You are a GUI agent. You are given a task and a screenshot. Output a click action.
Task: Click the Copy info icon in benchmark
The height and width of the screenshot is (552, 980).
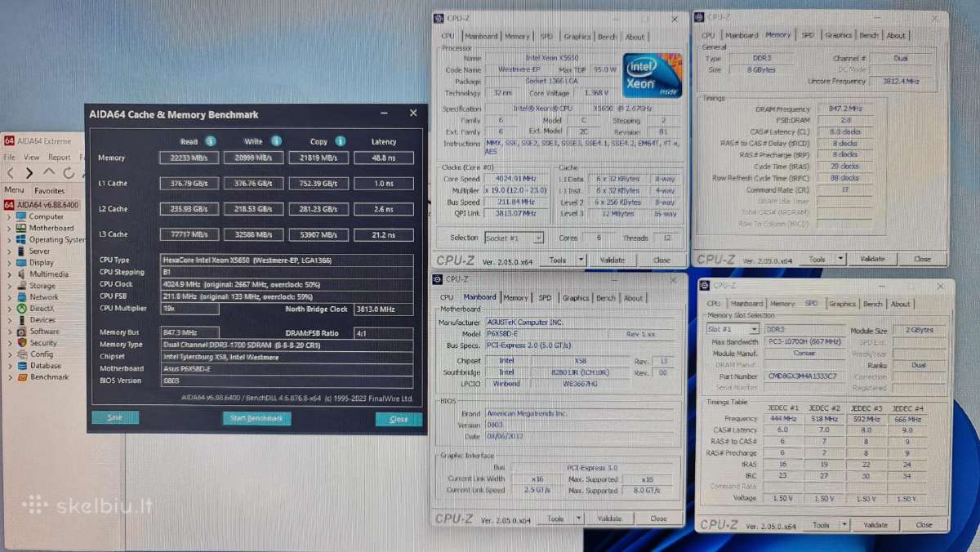[x=340, y=141]
